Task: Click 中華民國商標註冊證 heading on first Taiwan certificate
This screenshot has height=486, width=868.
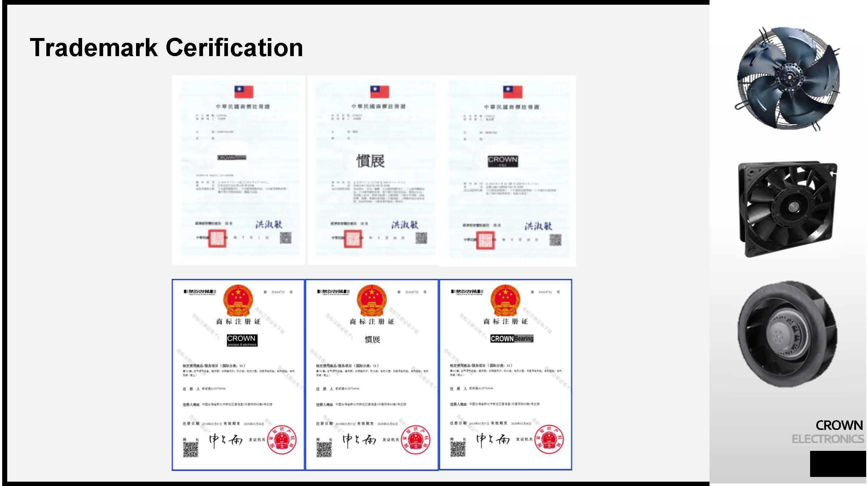Action: 243,106
